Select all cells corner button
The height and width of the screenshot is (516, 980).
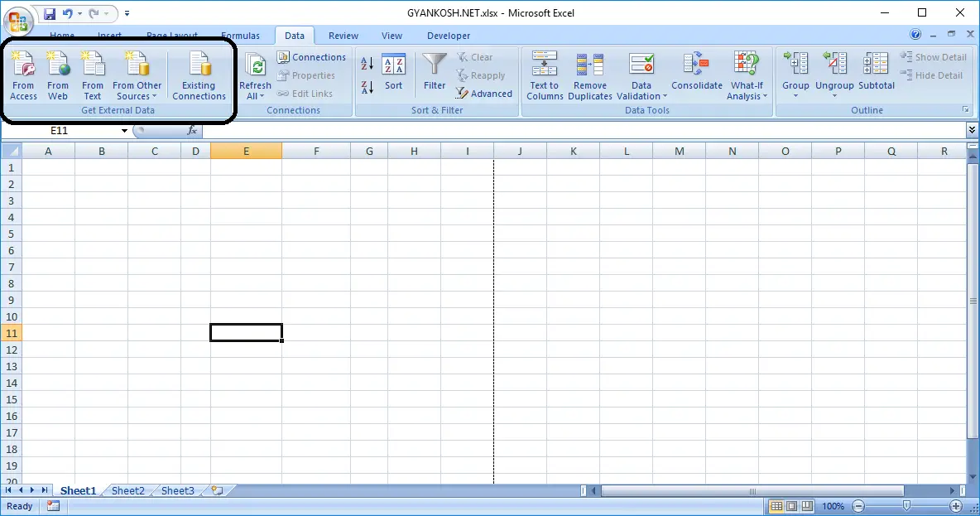[12, 151]
